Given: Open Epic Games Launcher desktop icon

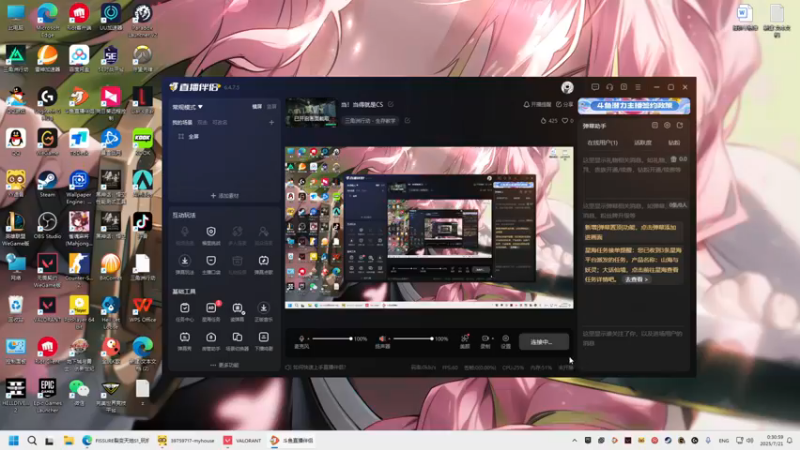Looking at the screenshot, I should [47, 395].
